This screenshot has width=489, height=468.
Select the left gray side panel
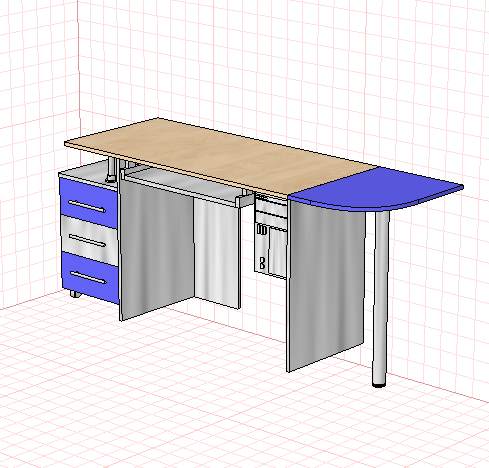point(156,249)
